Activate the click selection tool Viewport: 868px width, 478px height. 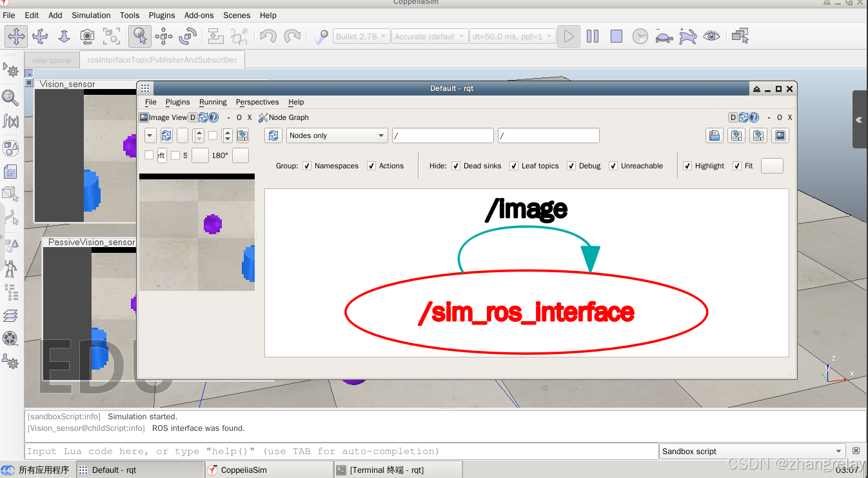140,36
